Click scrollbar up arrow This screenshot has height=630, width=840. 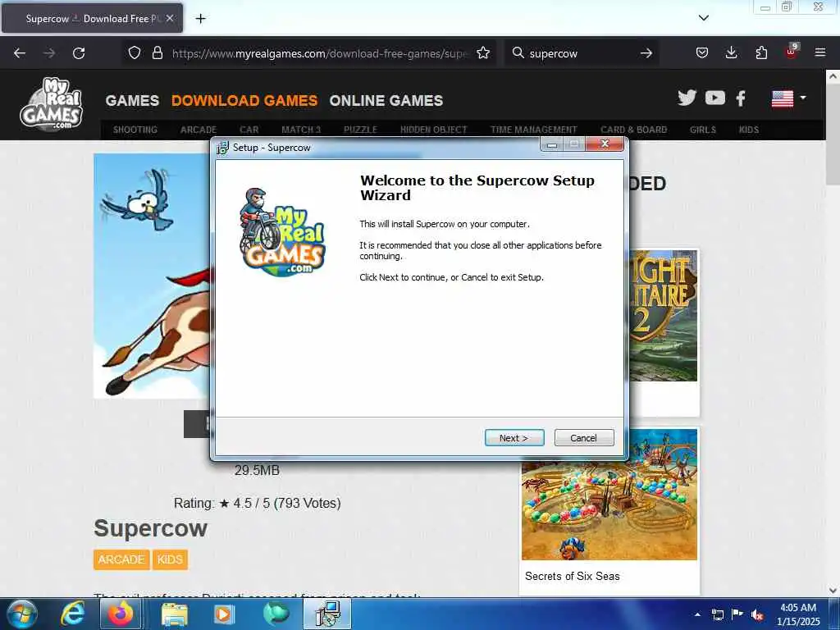tap(833, 76)
